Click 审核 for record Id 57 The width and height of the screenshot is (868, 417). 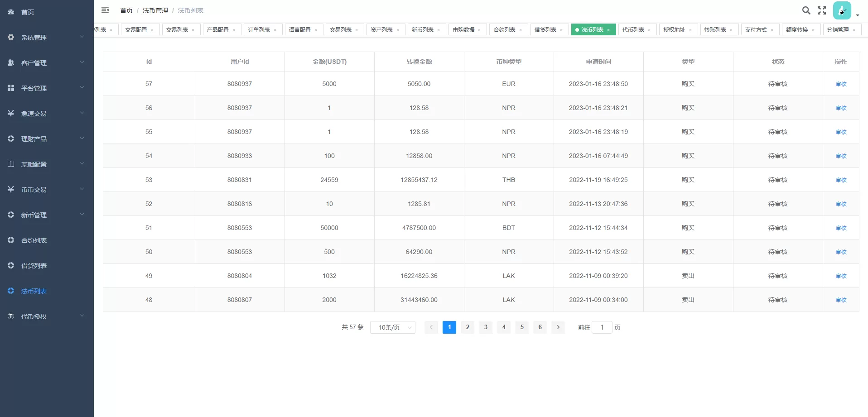(841, 84)
